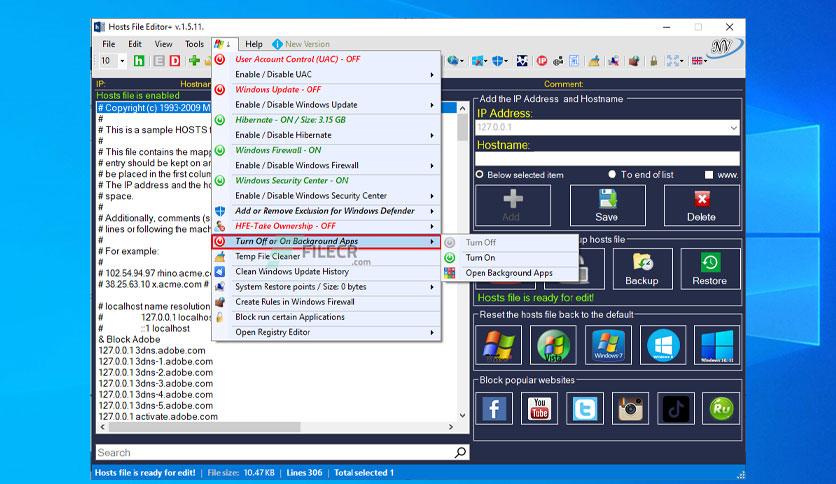Expand Enable / Disable UAC submenu
836x484 pixels.
432,75
